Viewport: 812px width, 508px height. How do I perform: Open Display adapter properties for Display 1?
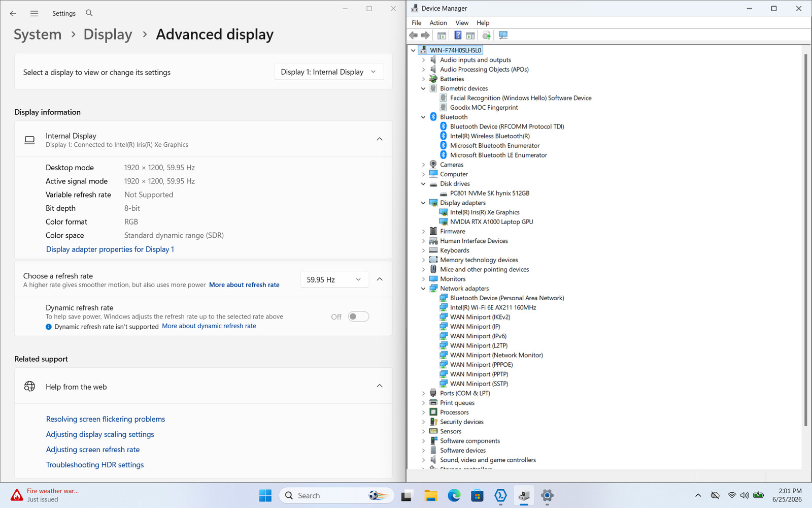coord(110,249)
